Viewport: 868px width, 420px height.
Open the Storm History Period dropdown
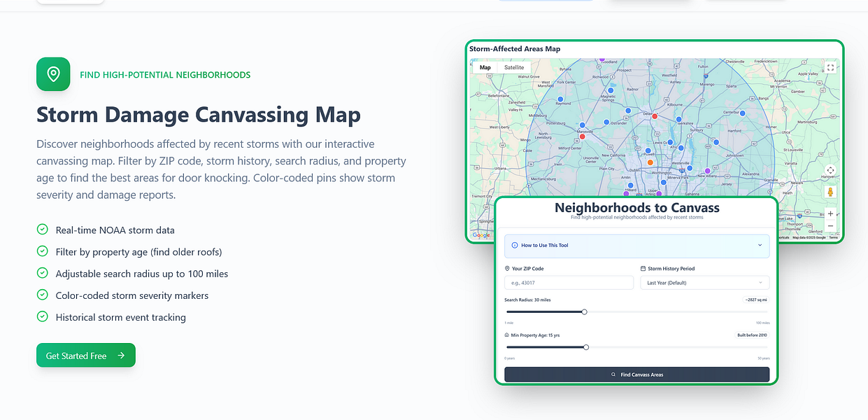[x=704, y=283]
